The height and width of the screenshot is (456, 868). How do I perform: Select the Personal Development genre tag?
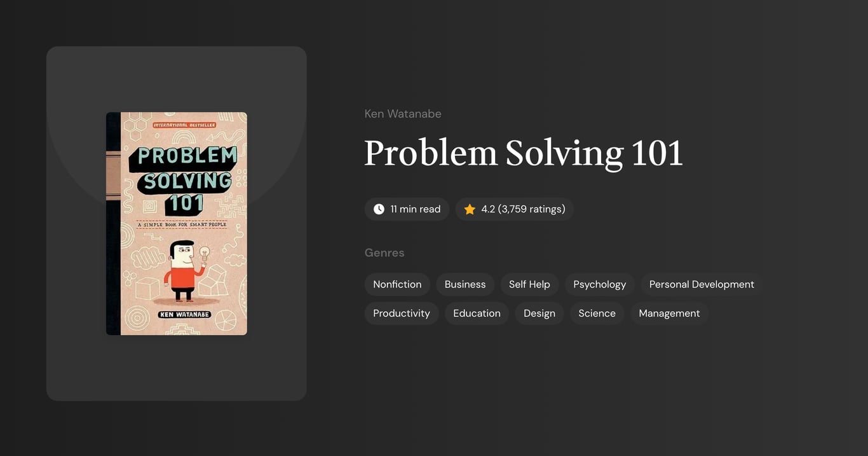coord(702,284)
